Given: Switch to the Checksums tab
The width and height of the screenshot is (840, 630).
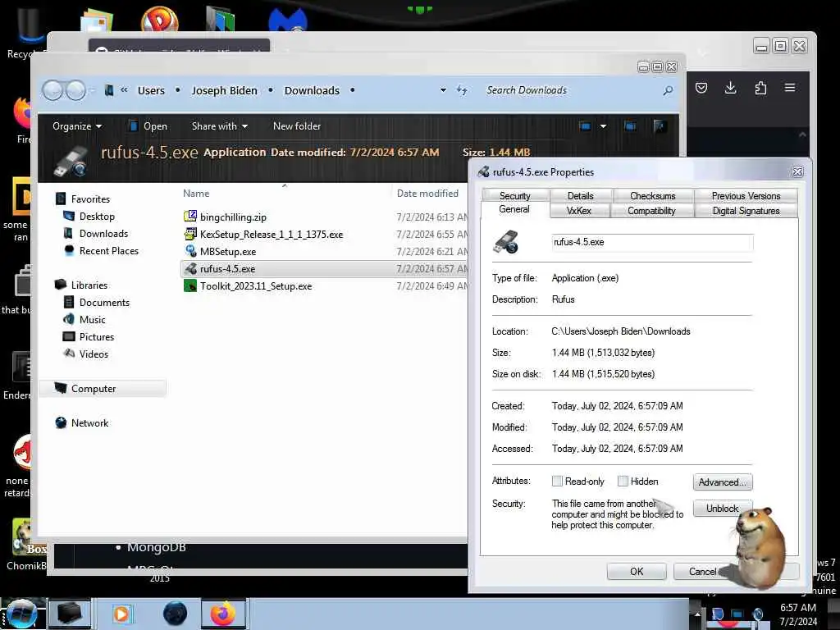Looking at the screenshot, I should [652, 195].
